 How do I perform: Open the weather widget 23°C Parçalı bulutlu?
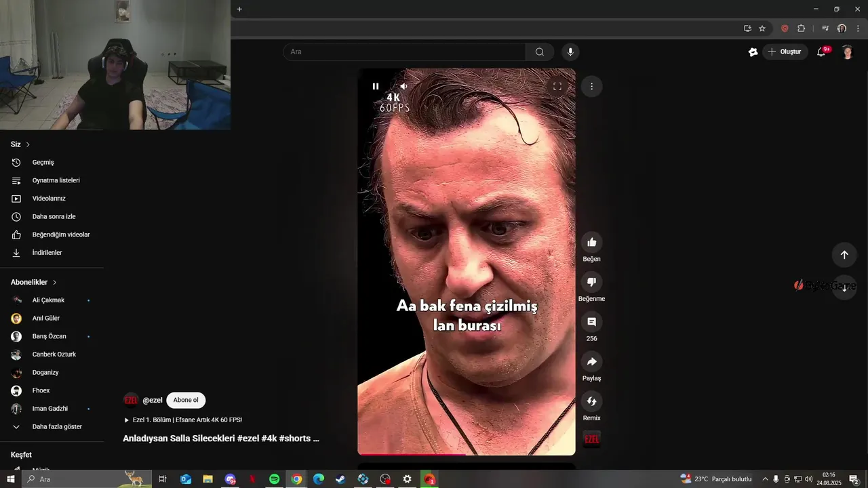[x=717, y=479]
